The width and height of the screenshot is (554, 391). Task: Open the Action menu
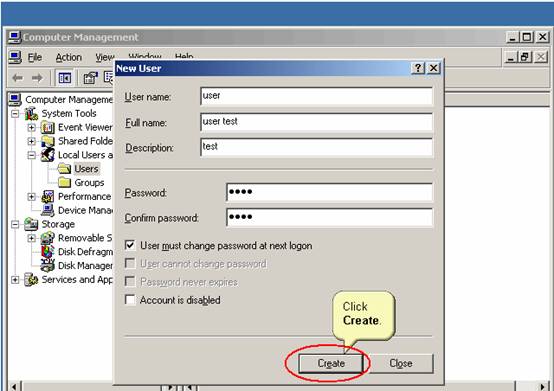[x=69, y=57]
